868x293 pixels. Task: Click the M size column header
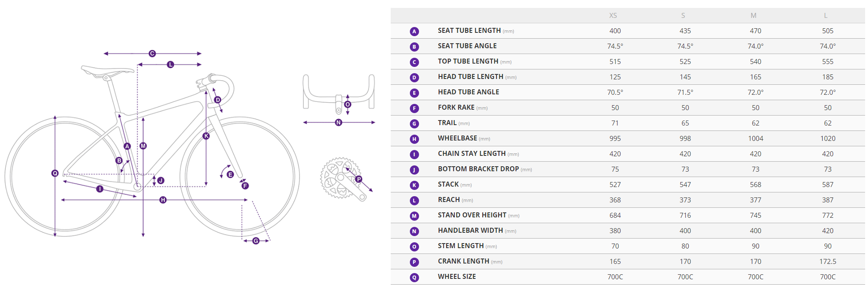tap(753, 15)
